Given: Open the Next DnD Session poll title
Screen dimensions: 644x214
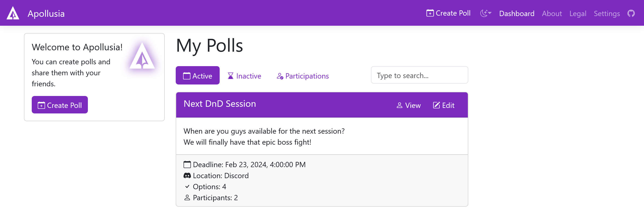Looking at the screenshot, I should pyautogui.click(x=220, y=104).
